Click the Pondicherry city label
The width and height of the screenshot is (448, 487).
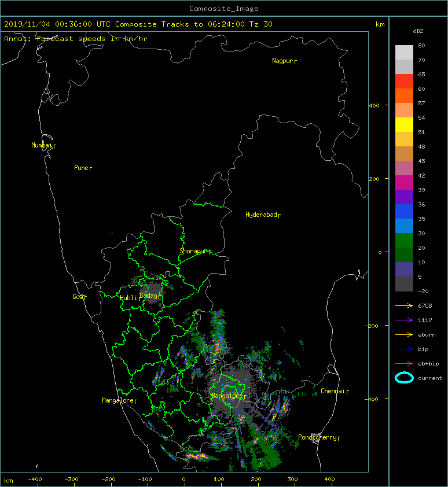coord(319,437)
